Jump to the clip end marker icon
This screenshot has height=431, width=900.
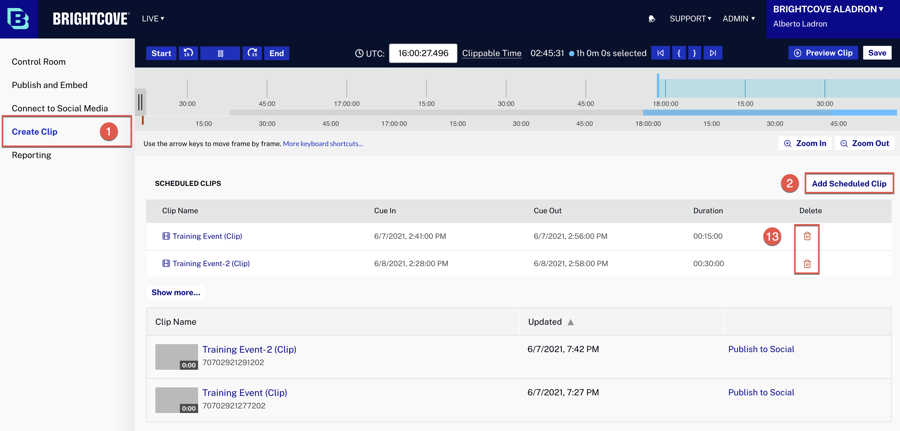712,53
